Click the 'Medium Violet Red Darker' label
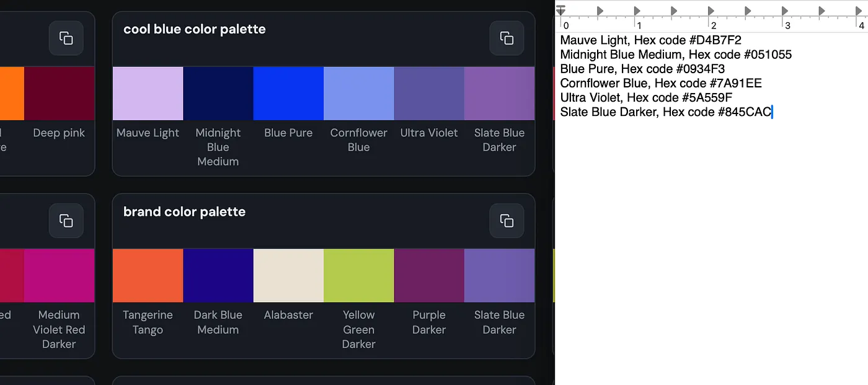 tap(59, 329)
